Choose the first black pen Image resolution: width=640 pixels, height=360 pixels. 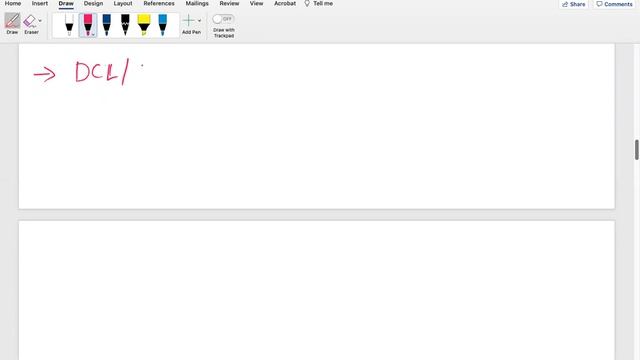coord(69,24)
